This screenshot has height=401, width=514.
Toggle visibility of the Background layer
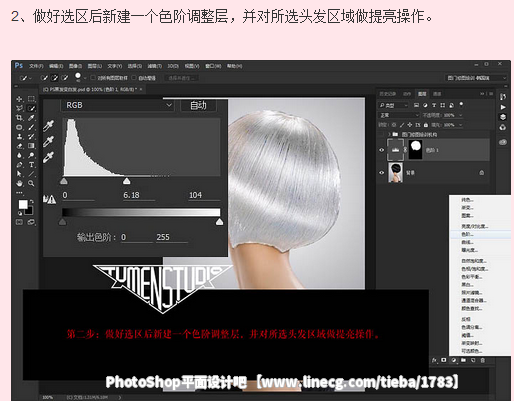click(382, 173)
